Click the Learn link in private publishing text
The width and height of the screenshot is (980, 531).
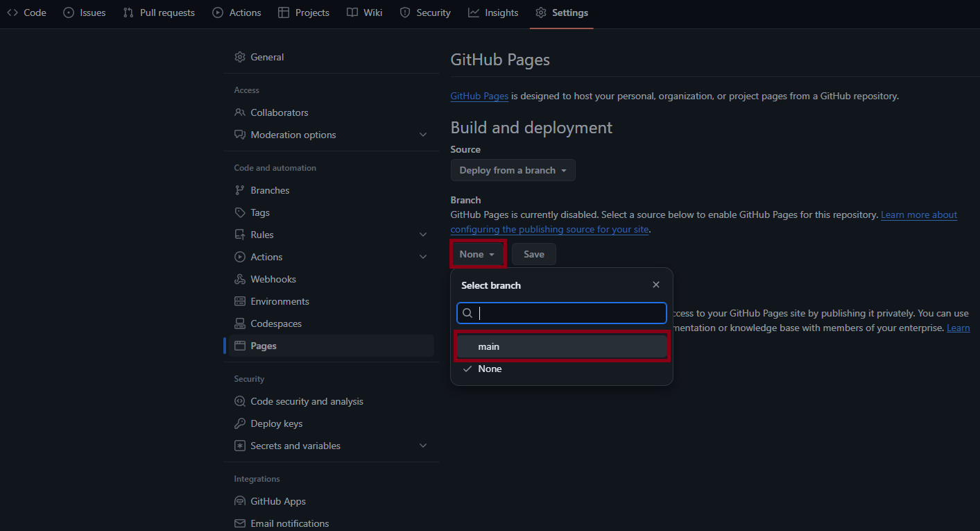958,328
